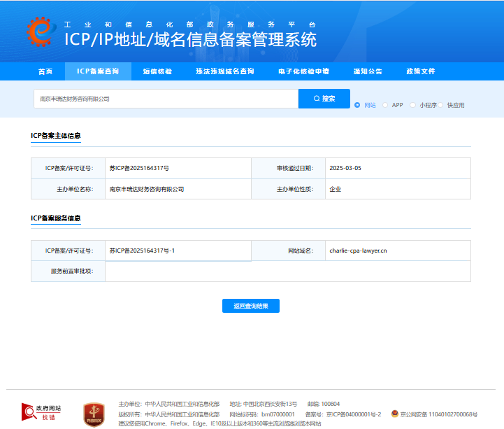504x429 pixels.
Task: Choose the 小程序 radio option
Action: (x=412, y=105)
